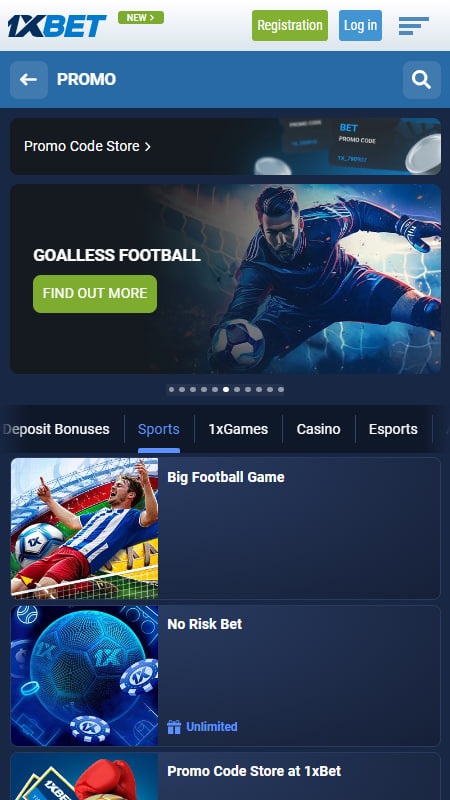Open the No Risk Bet promo image

pos(85,676)
